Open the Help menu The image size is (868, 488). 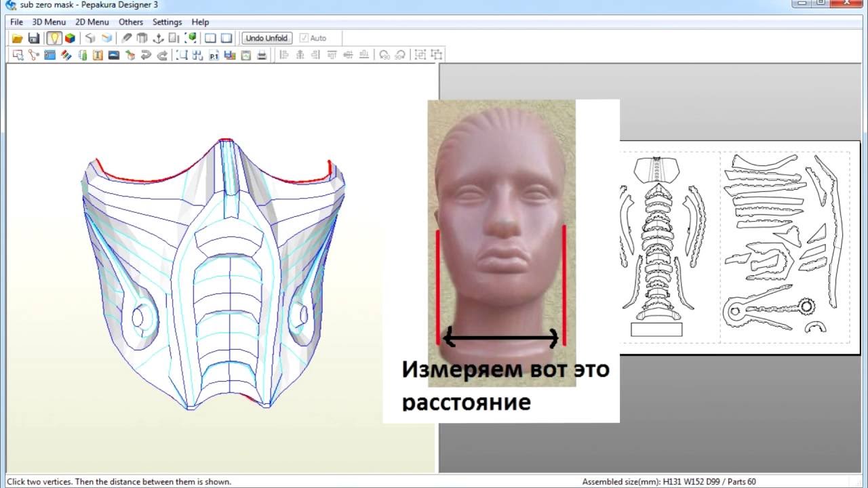pos(200,22)
